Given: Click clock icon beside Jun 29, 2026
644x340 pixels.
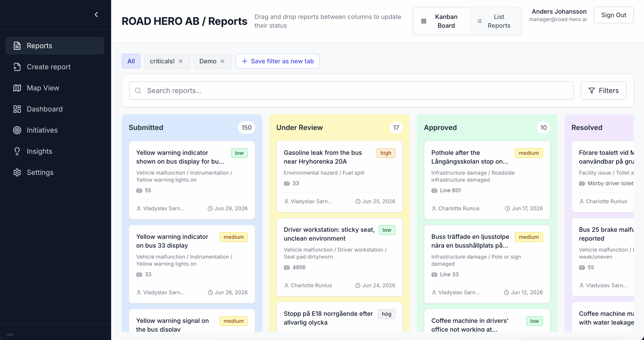Looking at the screenshot, I should click(x=210, y=209).
